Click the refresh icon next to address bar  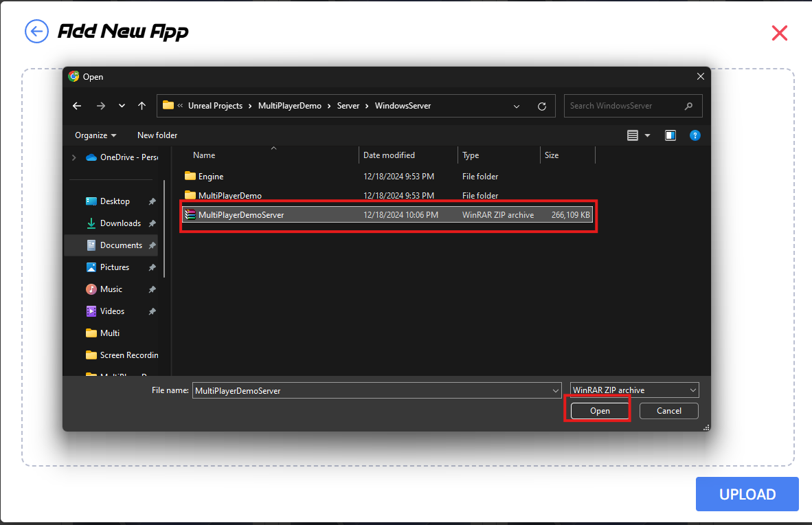541,107
